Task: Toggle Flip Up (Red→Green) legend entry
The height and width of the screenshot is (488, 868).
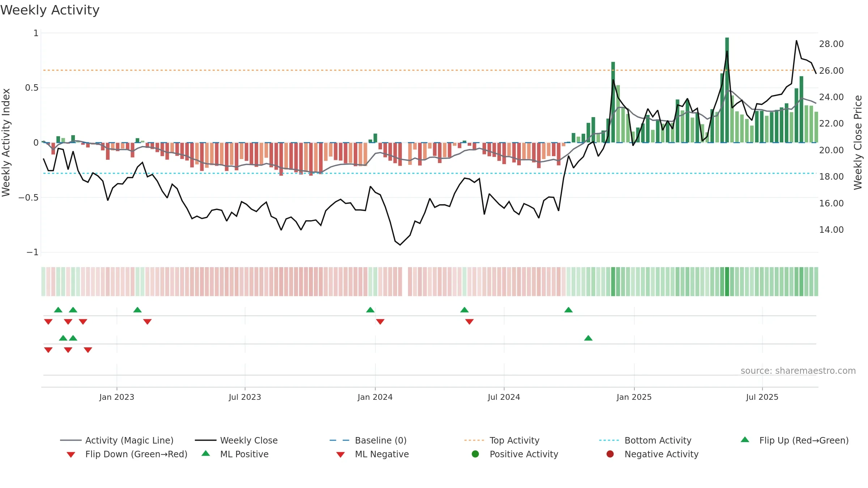Action: (x=794, y=440)
